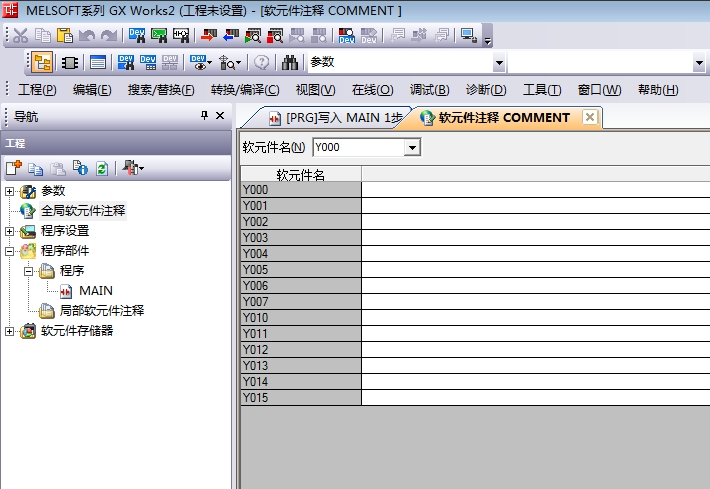Screen dimensions: 710x489
Task: Select MAIN program in the project tree
Action: [x=95, y=291]
